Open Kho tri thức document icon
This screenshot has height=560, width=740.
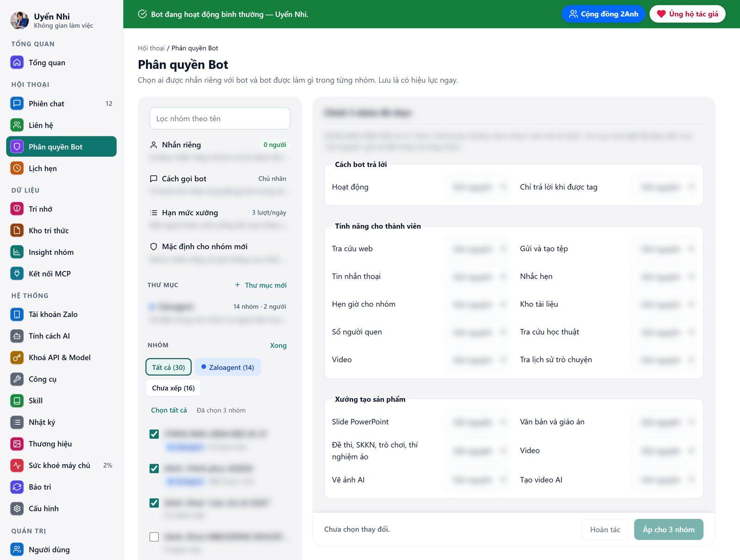[17, 230]
